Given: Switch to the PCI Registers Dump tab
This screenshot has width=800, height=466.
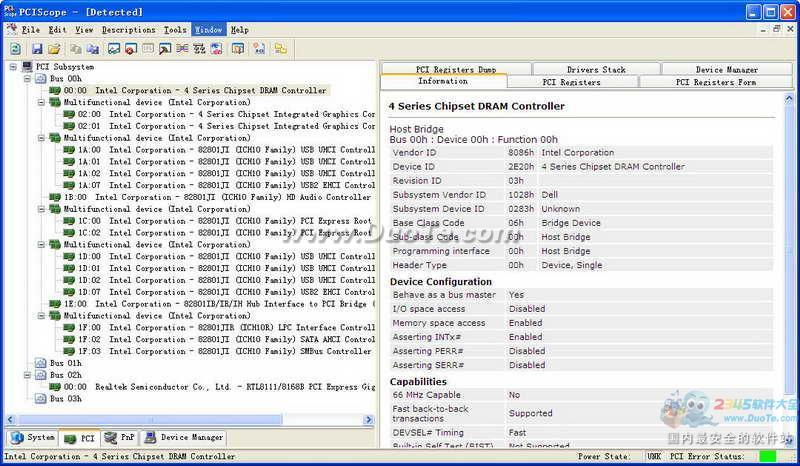Looking at the screenshot, I should pos(456,69).
